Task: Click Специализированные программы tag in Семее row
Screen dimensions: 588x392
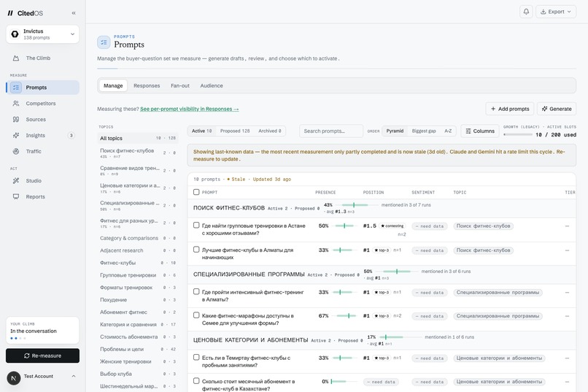Action: pos(498,316)
